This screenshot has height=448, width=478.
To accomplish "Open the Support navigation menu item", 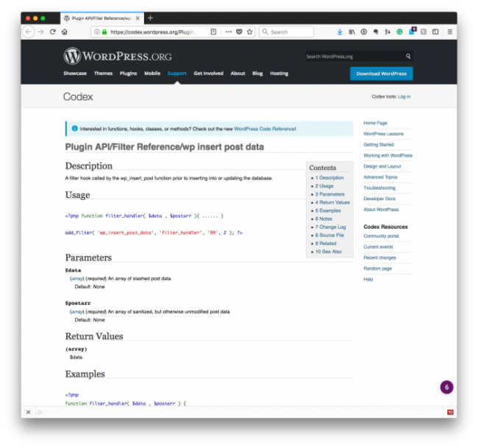I will 176,74.
